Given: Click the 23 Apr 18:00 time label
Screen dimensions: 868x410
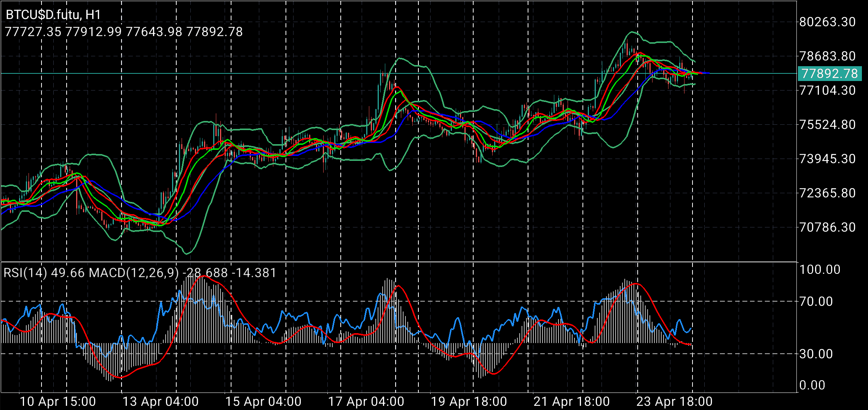Looking at the screenshot, I should (x=674, y=402).
